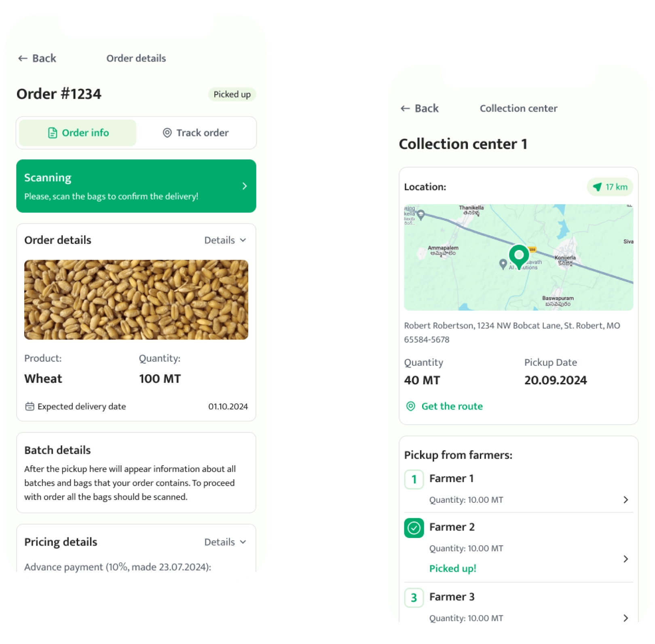Switch to the Track order tab
Image resolution: width=655 pixels, height=644 pixels.
pos(196,133)
